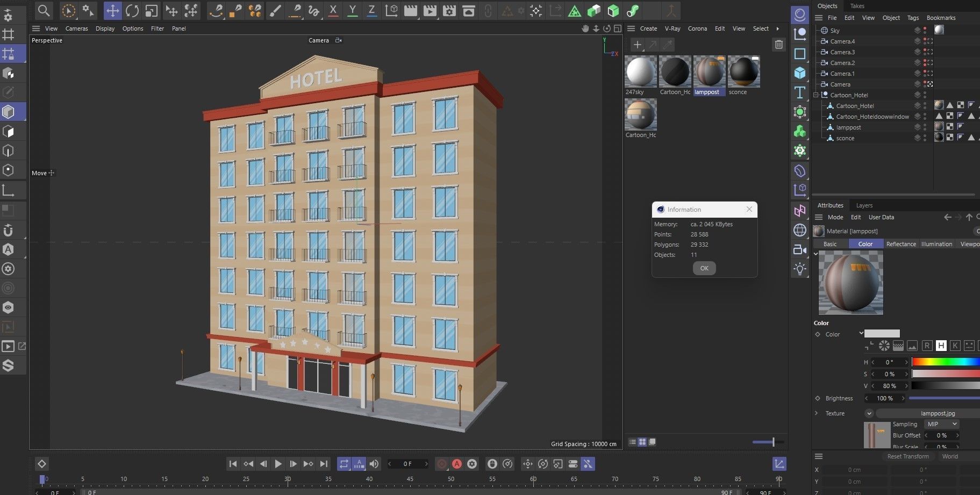Collapse the material preview triangle

tap(816, 254)
